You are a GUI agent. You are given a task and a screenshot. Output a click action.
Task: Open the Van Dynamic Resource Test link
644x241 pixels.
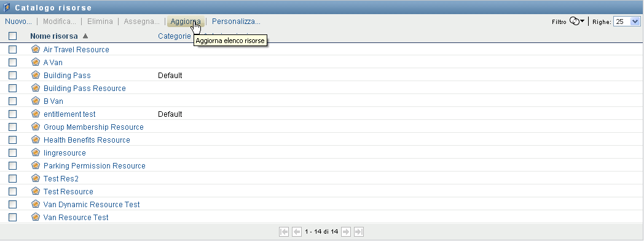click(x=92, y=204)
